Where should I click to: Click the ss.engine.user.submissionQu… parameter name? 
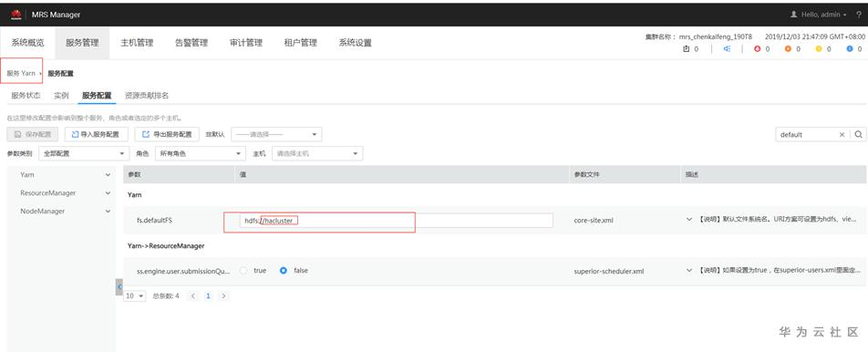[x=183, y=271]
